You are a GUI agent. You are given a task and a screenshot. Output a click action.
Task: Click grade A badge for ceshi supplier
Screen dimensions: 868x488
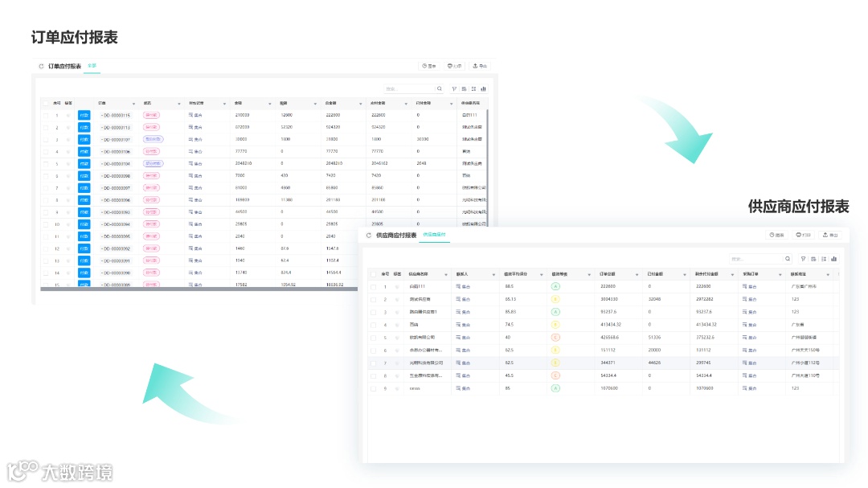click(x=555, y=388)
